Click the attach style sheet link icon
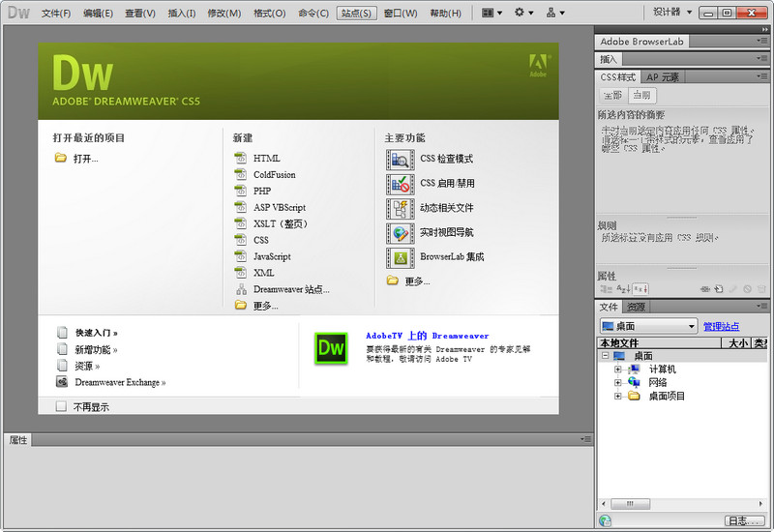Image resolution: width=774 pixels, height=532 pixels. click(x=705, y=289)
